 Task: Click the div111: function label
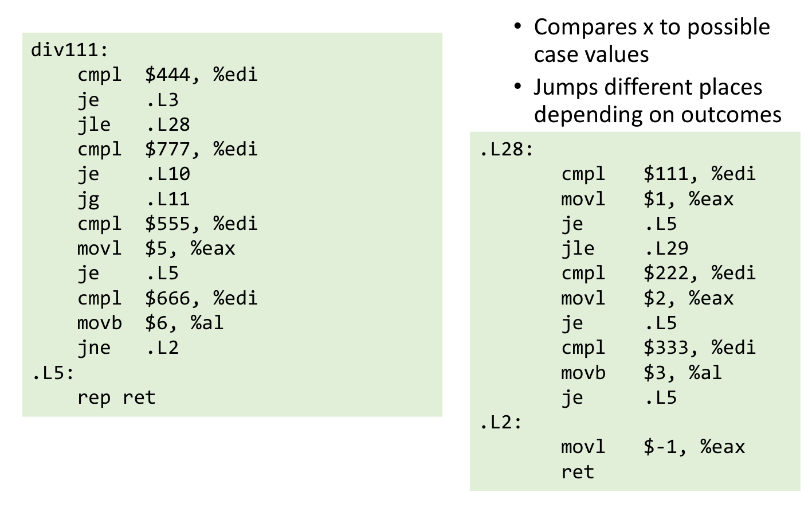[69, 50]
